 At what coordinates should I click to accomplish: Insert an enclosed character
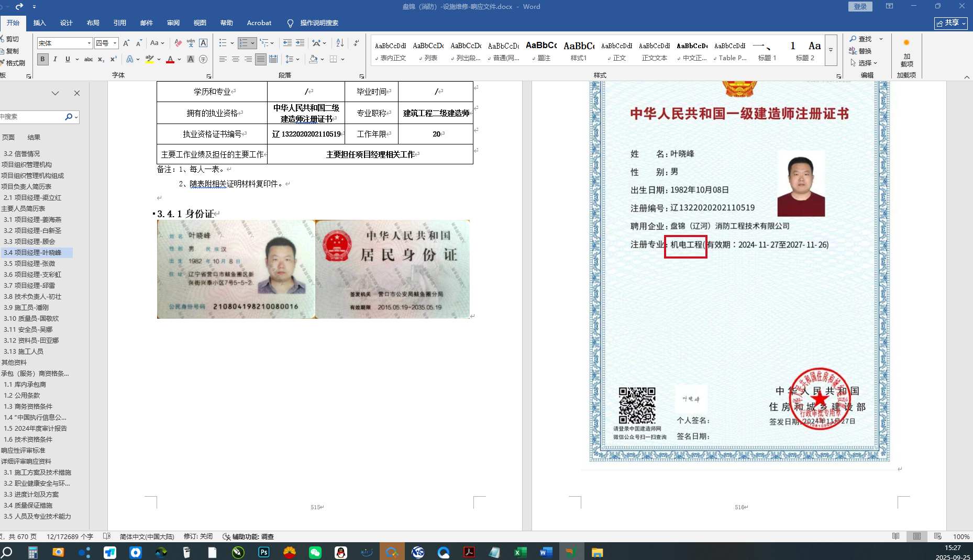click(203, 59)
